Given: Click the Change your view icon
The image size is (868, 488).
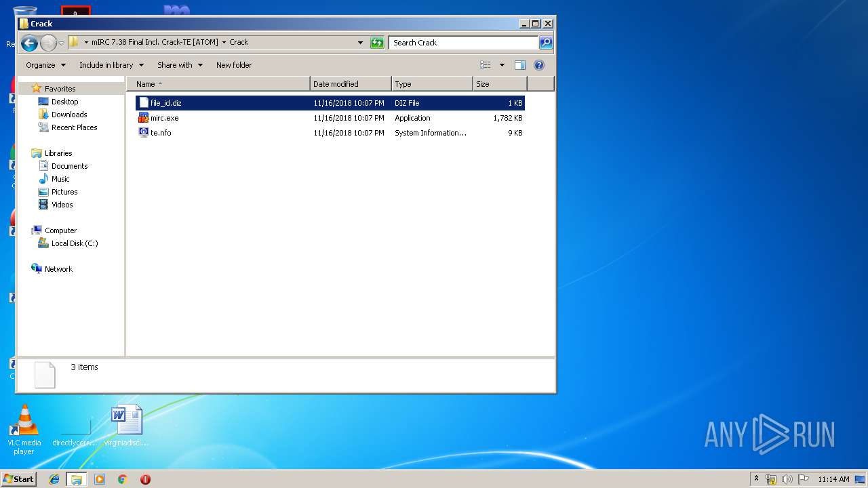Looking at the screenshot, I should pos(486,65).
